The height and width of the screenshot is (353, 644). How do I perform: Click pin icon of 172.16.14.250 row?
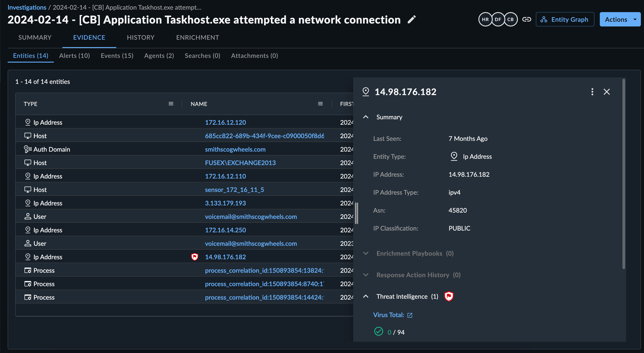coord(28,230)
